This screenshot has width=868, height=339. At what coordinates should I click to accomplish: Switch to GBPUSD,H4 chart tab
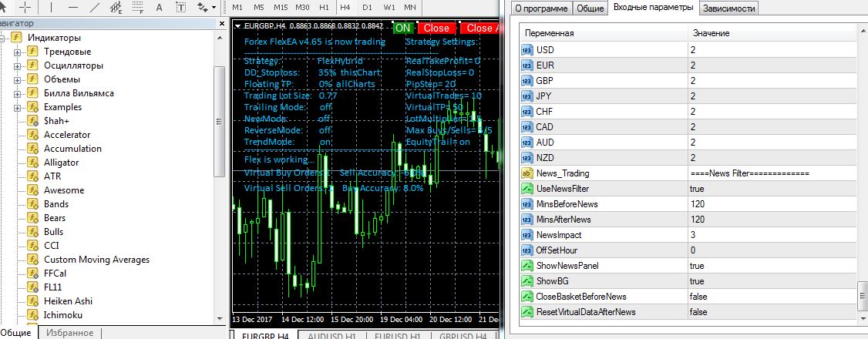pos(463,335)
